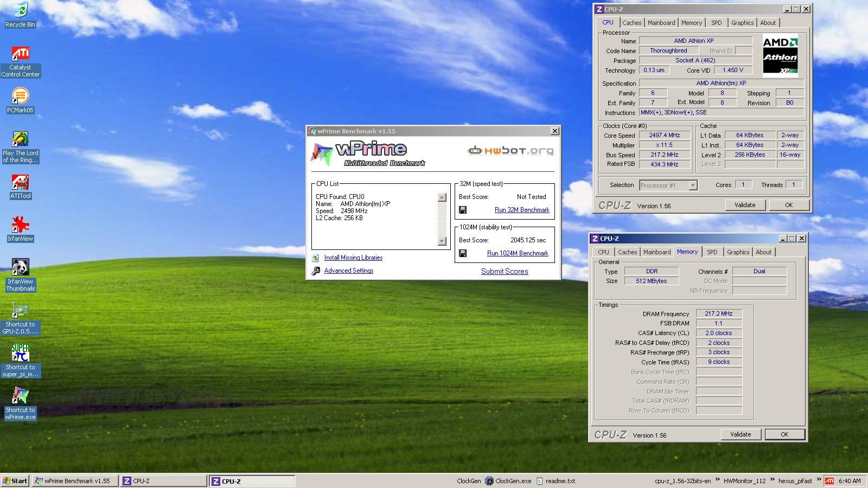Viewport: 868px width, 488px height.
Task: Click the hwbot.org logo in wPrime
Action: tap(511, 150)
